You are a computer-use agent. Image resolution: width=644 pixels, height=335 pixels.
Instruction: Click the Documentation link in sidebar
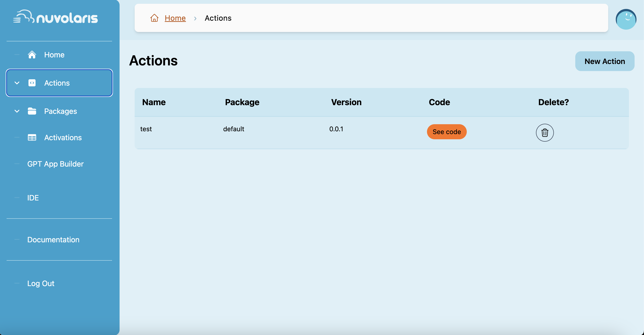click(x=53, y=240)
